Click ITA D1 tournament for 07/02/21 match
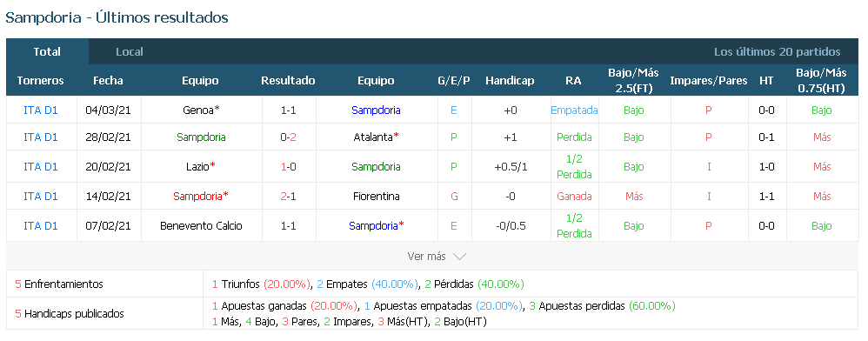868x341 pixels. pyautogui.click(x=41, y=226)
